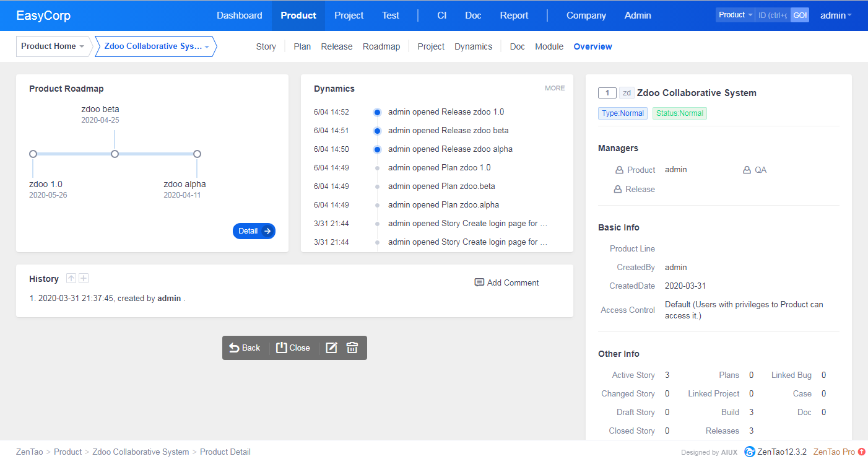Open the Product search type dropdown
This screenshot has width=868, height=464.
click(x=736, y=15)
